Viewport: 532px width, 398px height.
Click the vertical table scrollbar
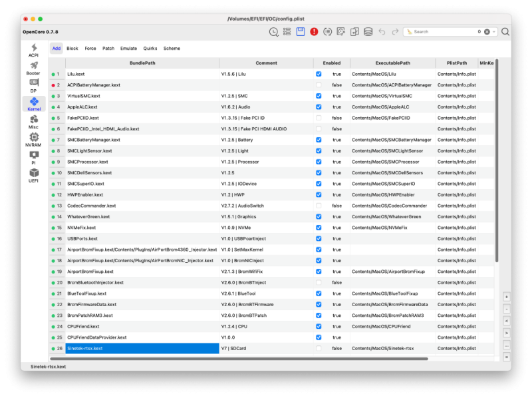coord(497,160)
